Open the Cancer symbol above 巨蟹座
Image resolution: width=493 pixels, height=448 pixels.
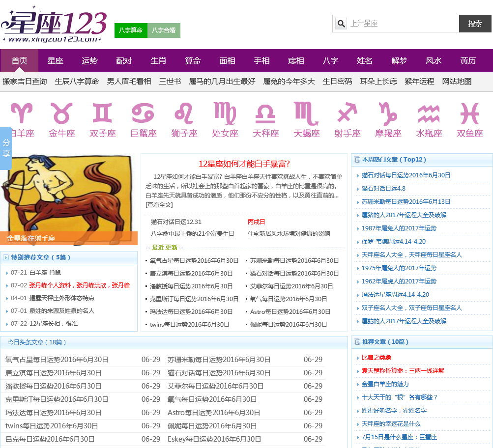[143, 113]
